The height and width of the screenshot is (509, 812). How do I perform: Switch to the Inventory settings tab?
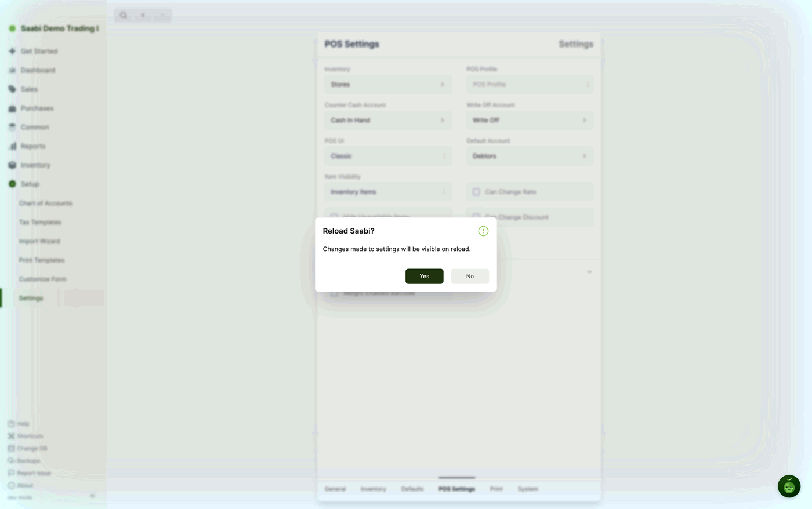[x=373, y=489]
